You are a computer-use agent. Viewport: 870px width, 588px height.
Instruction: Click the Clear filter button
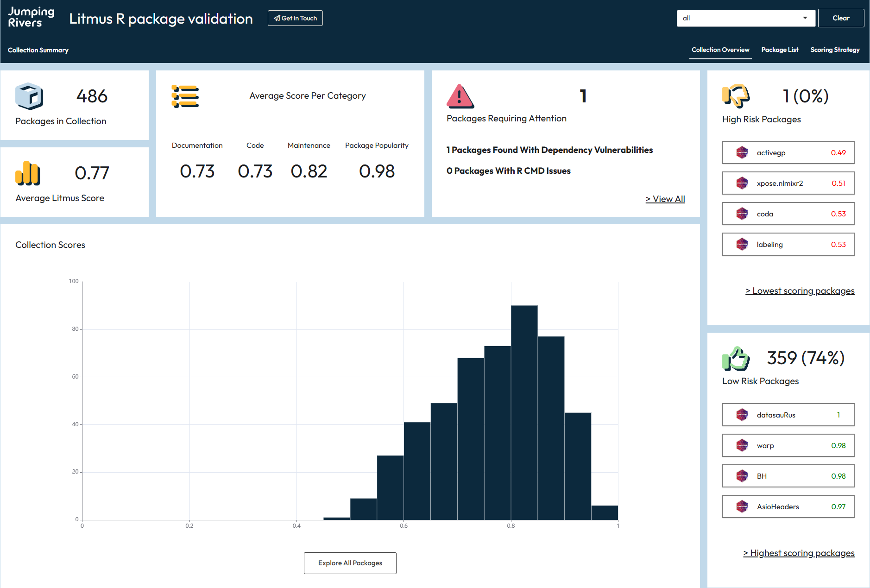[841, 18]
